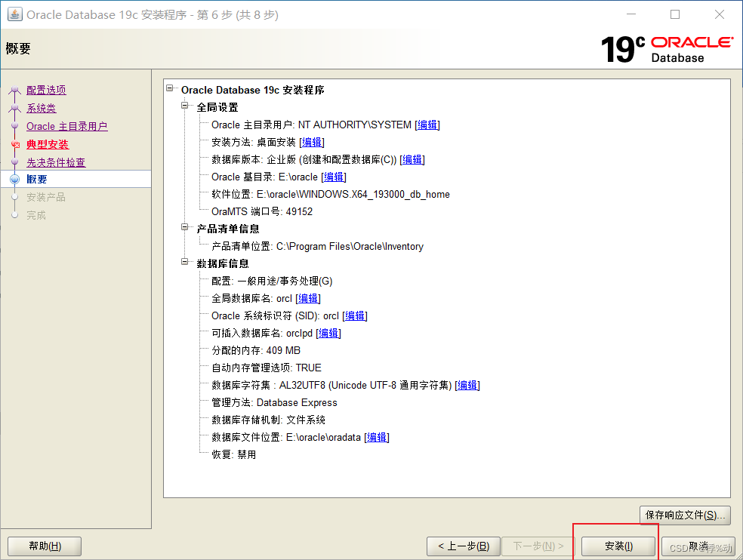Select the 管理方法: Database Express row
This screenshot has width=743, height=560.
coord(274,403)
